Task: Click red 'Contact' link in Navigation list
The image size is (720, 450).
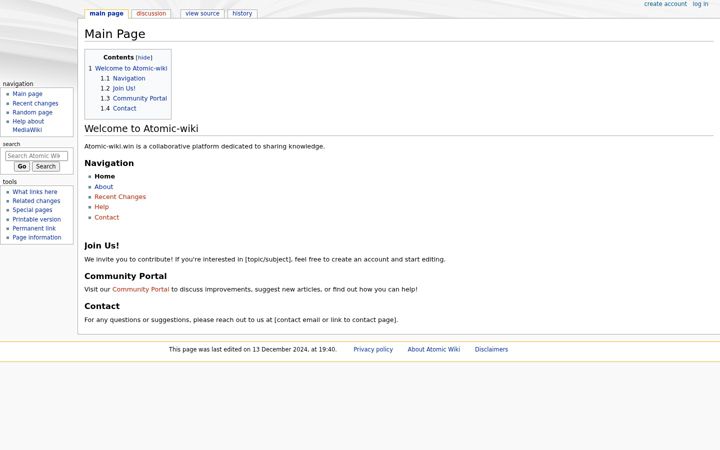Action: 107,218
